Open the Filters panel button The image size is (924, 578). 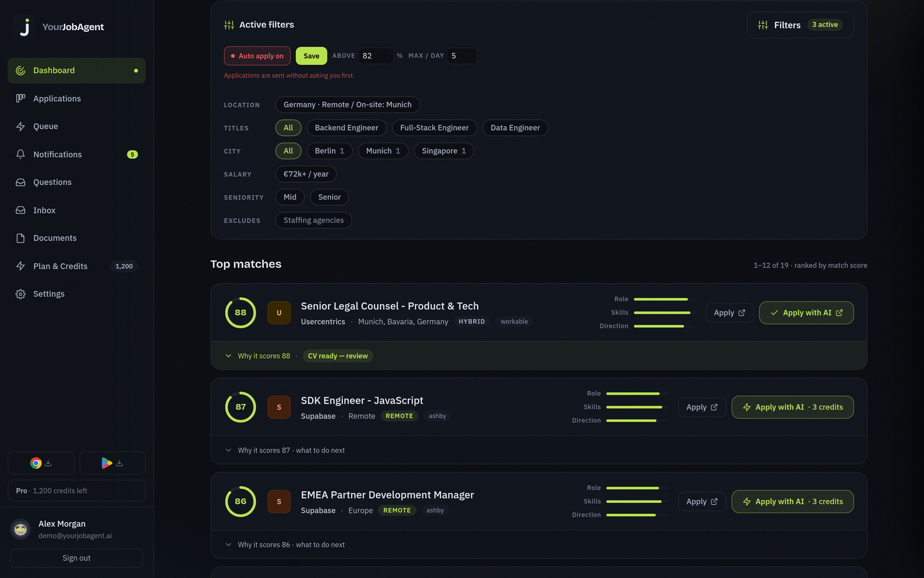800,25
